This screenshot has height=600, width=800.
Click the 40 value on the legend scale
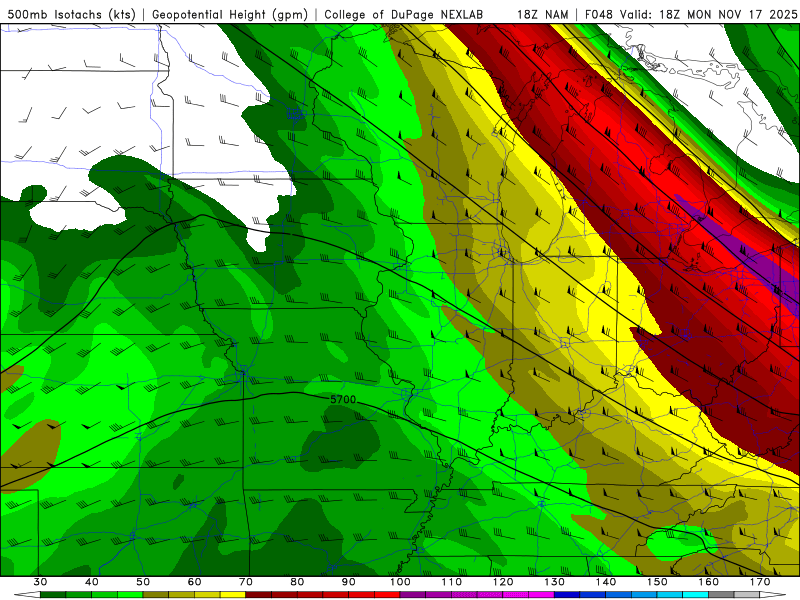92,582
